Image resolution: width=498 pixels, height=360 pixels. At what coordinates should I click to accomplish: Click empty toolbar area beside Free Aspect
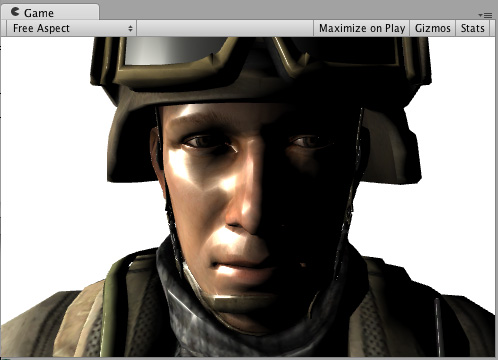[x=225, y=28]
